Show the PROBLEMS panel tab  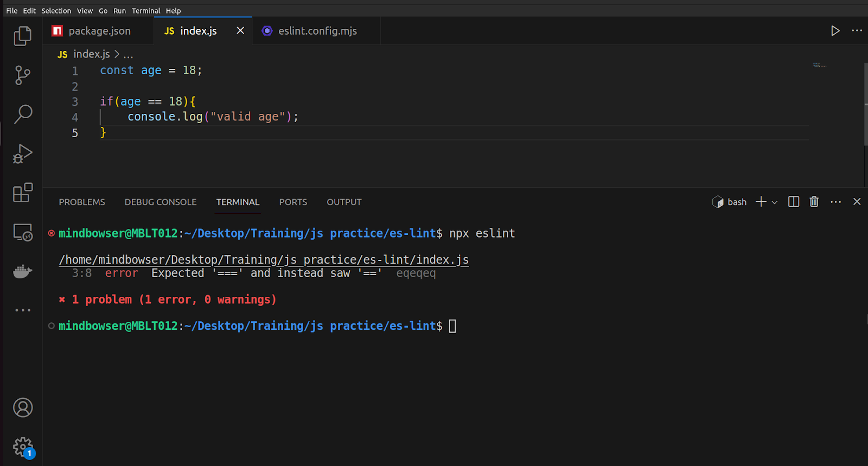[x=82, y=202]
